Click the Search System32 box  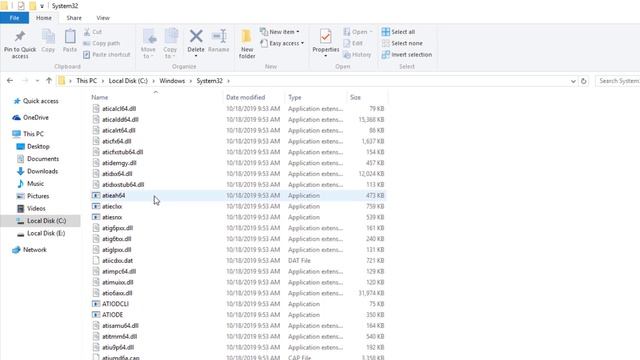[x=617, y=81]
